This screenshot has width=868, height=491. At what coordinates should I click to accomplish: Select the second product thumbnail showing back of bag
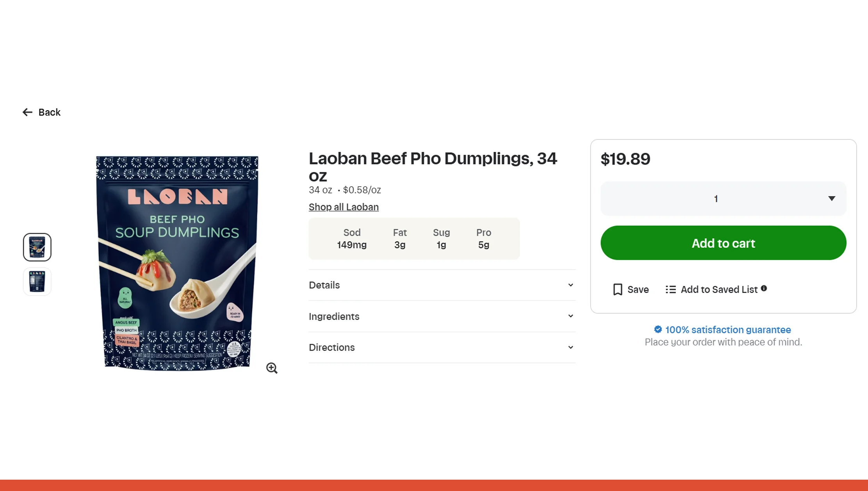(37, 282)
